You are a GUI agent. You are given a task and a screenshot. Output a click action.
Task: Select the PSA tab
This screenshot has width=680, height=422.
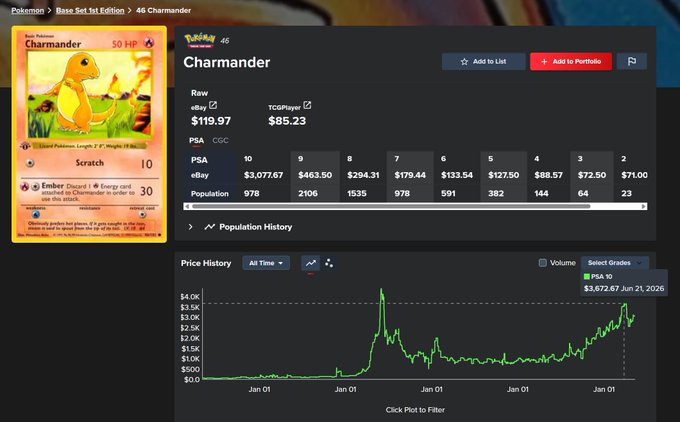coord(196,141)
